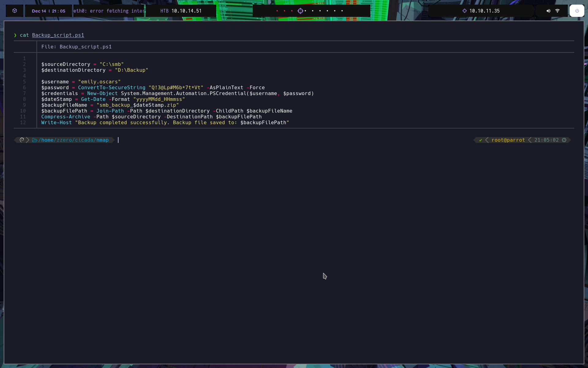Image resolution: width=588 pixels, height=368 pixels.
Task: Click the Get-Date cmdlet text
Action: pyautogui.click(x=93, y=99)
